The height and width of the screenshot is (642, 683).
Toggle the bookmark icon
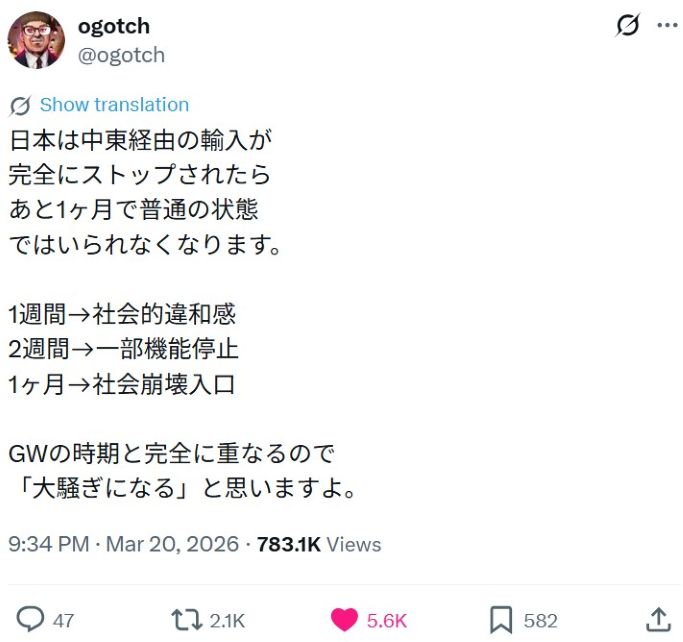(500, 620)
